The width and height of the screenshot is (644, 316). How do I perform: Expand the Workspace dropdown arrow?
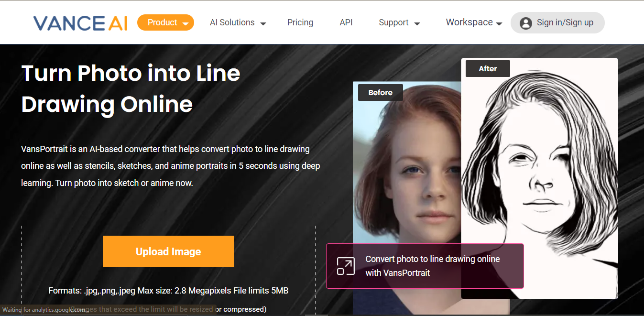pyautogui.click(x=499, y=23)
